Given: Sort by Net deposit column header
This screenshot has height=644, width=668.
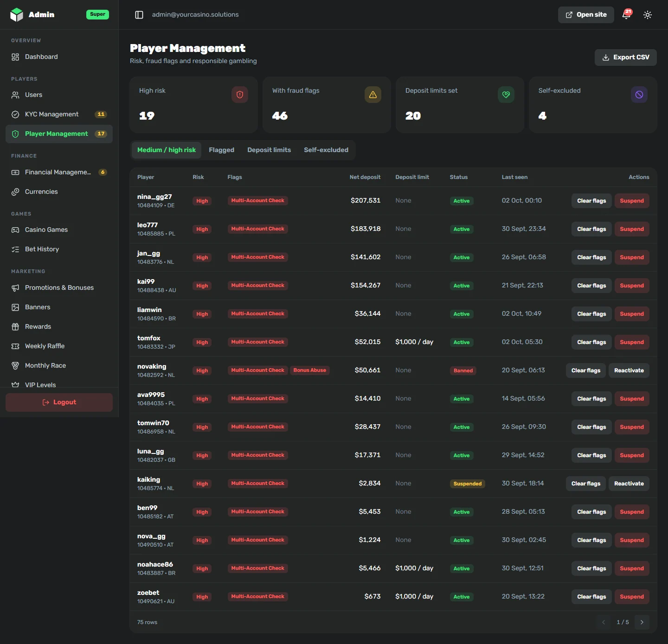Looking at the screenshot, I should coord(365,177).
